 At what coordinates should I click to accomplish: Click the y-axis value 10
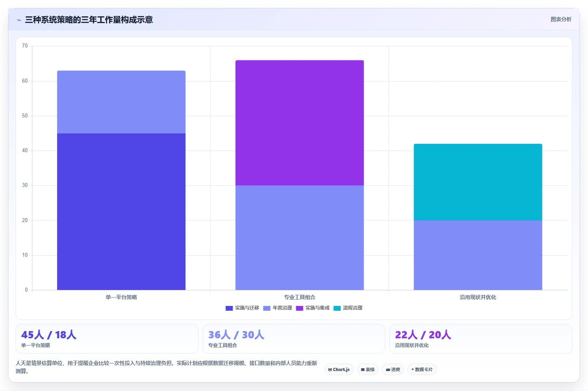(25, 255)
